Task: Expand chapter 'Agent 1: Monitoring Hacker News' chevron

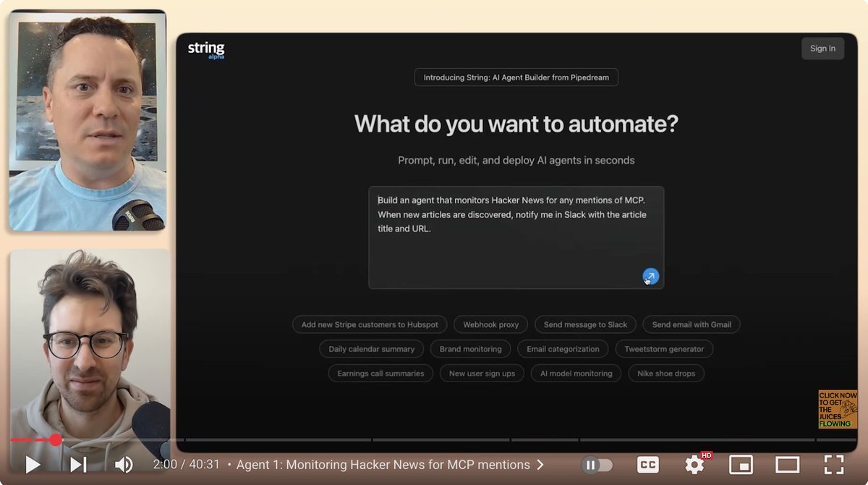Action: click(540, 465)
